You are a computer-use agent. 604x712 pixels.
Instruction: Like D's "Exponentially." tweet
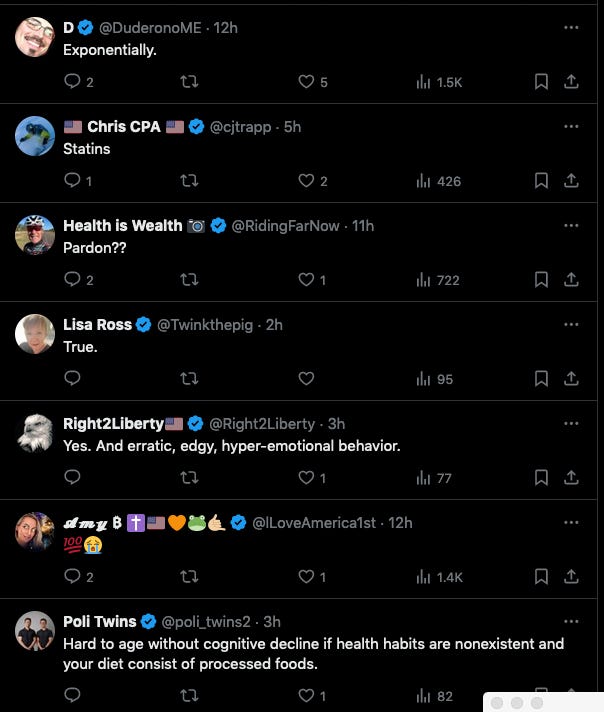click(x=307, y=82)
